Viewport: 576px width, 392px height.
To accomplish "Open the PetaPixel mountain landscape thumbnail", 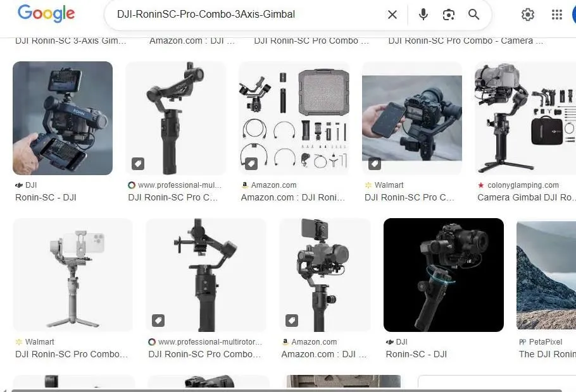I will pyautogui.click(x=546, y=275).
